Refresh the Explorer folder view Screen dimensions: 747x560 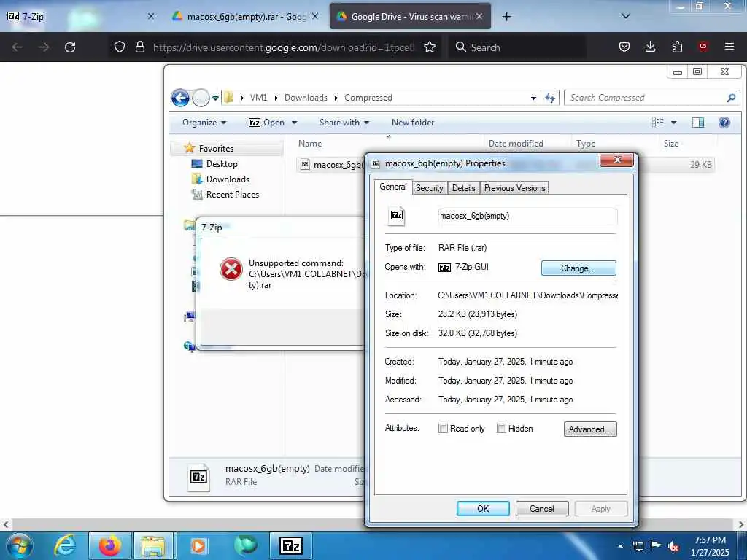coord(550,98)
